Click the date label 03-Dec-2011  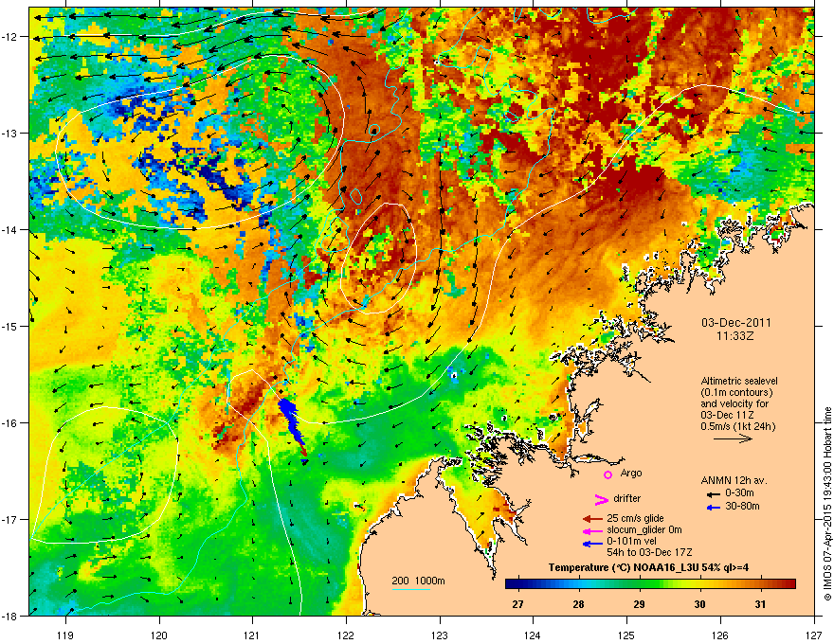tap(736, 323)
